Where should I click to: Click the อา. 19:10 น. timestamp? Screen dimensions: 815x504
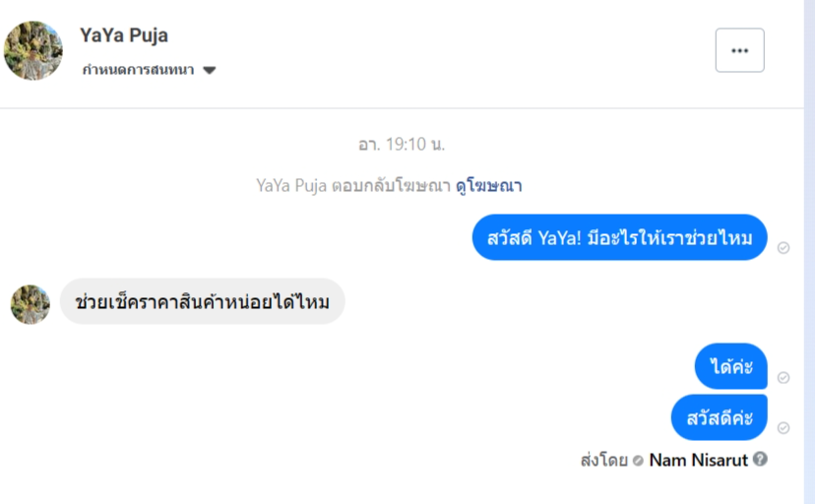[x=402, y=144]
